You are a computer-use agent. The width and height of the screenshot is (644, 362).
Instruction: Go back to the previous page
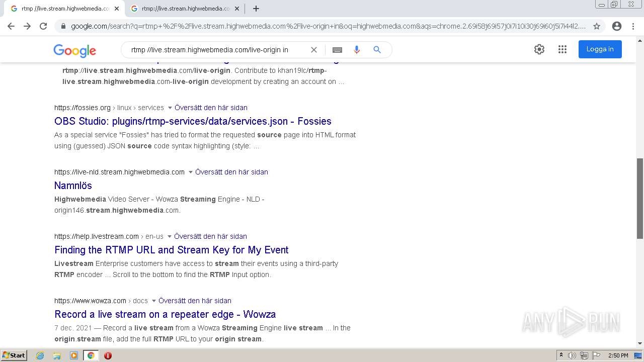click(x=11, y=26)
